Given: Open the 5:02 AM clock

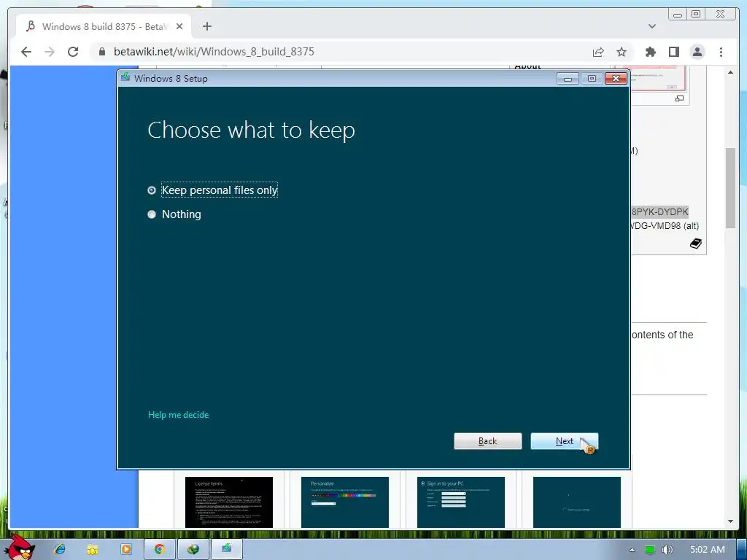Looking at the screenshot, I should (x=708, y=550).
